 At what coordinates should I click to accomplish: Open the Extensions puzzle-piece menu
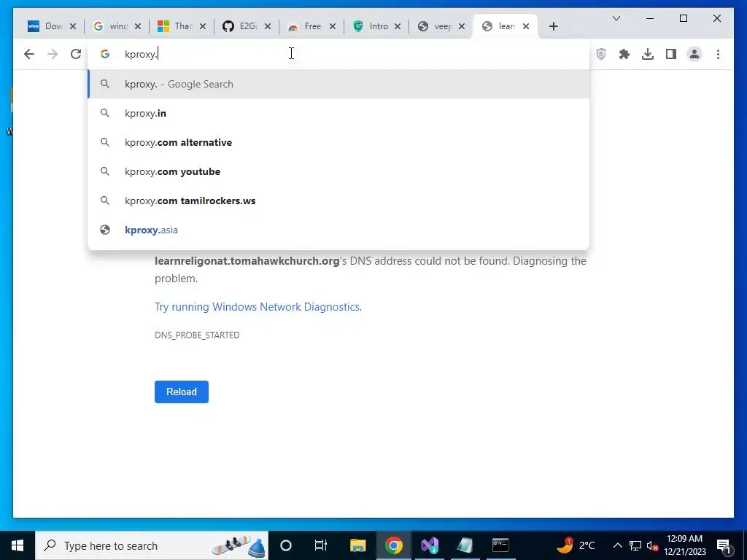click(624, 54)
